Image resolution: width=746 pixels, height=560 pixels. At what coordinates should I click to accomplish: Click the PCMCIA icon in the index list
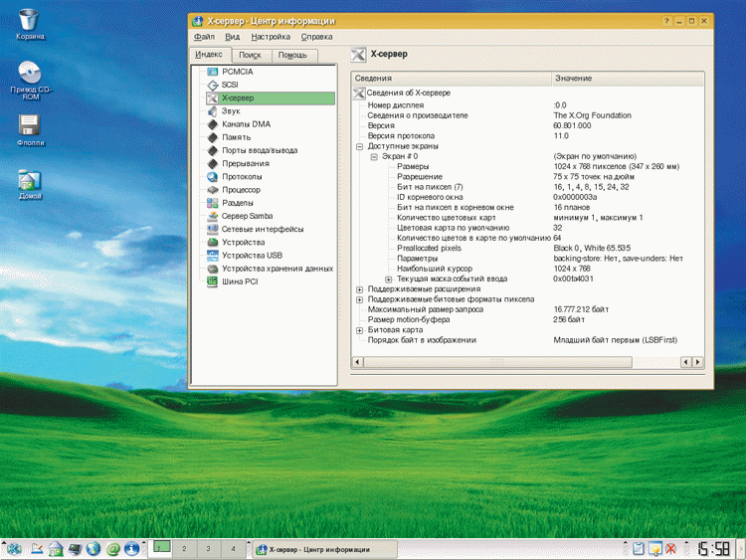pos(212,72)
